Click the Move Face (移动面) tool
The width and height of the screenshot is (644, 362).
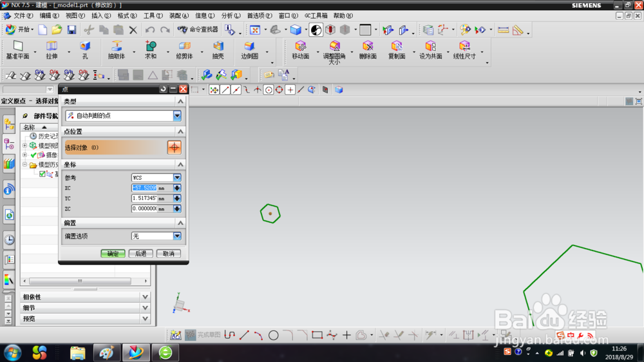pos(300,50)
